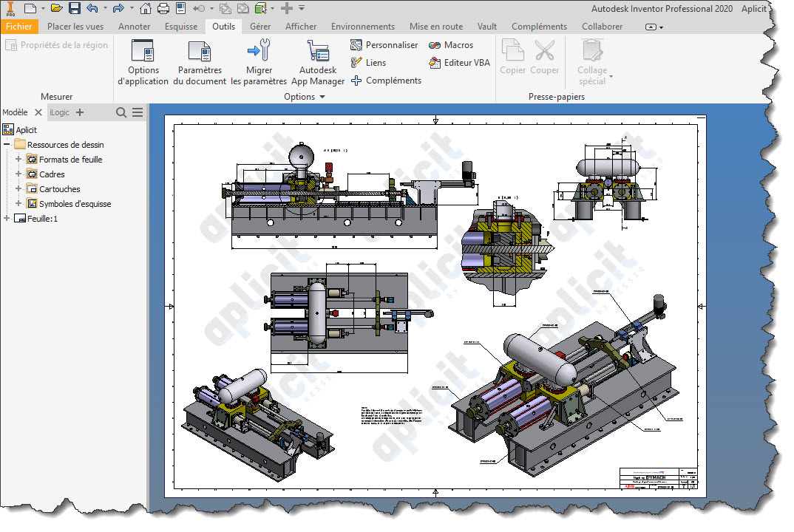The image size is (794, 532).
Task: Open the Fichier menu
Action: [18, 27]
